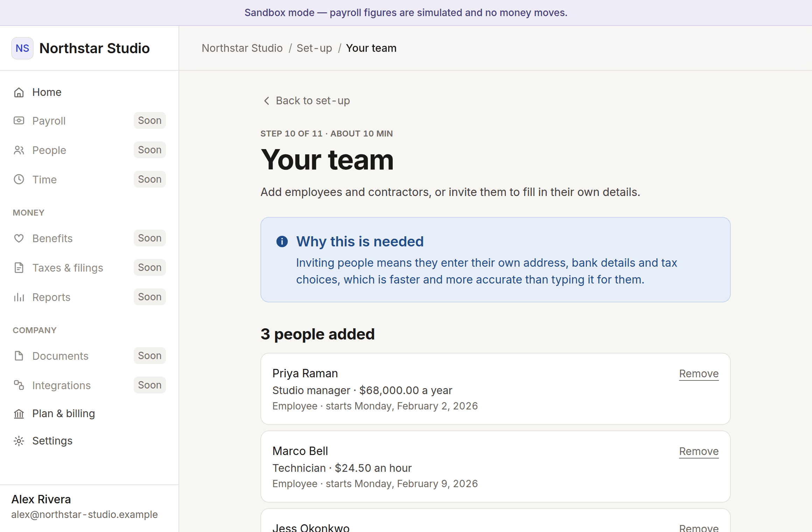Click the Soon badge next to Documents

point(150,356)
